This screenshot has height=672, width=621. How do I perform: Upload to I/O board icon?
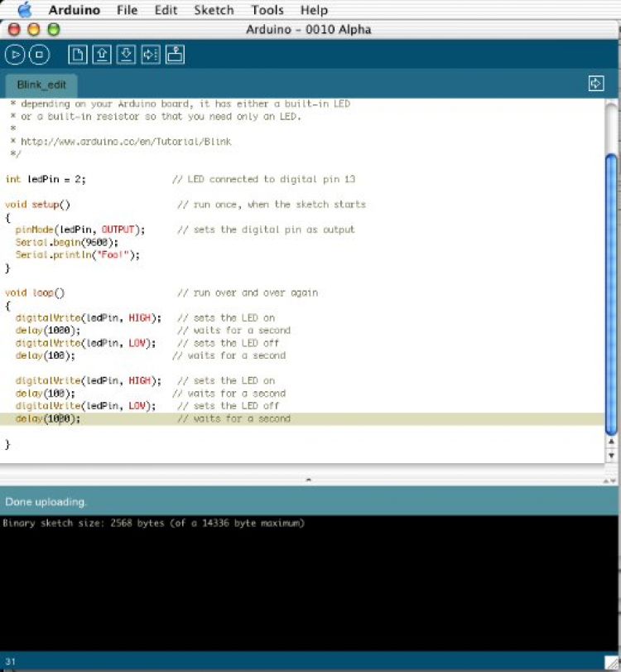151,55
